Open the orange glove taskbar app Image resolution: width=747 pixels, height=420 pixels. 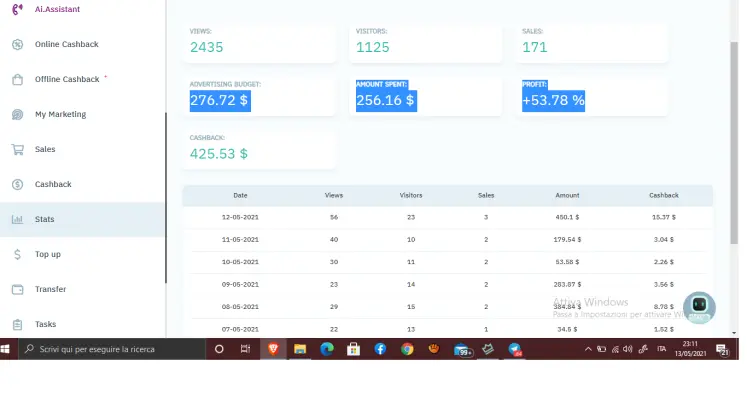[x=434, y=349]
